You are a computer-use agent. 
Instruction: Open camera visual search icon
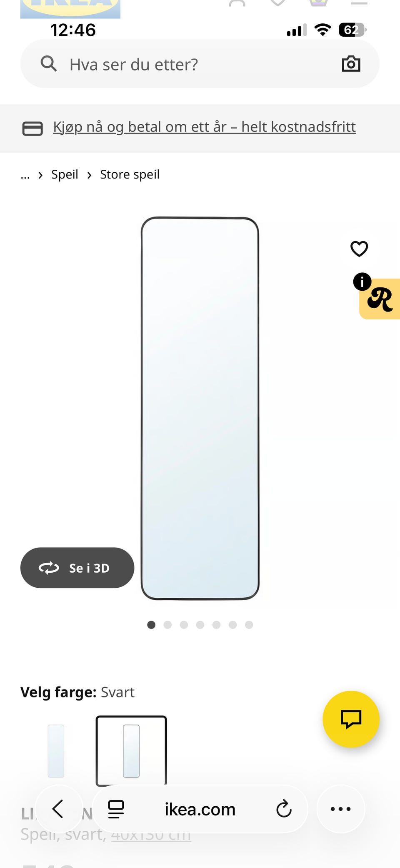click(x=351, y=64)
